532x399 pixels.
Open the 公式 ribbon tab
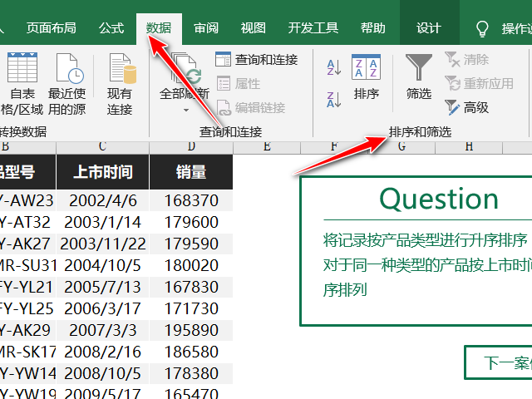tap(111, 28)
